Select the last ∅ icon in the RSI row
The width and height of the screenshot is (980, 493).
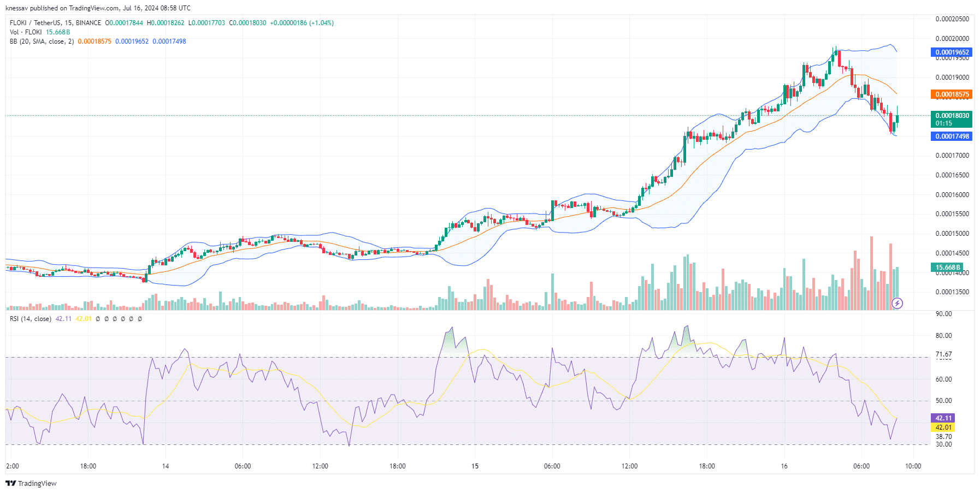140,319
